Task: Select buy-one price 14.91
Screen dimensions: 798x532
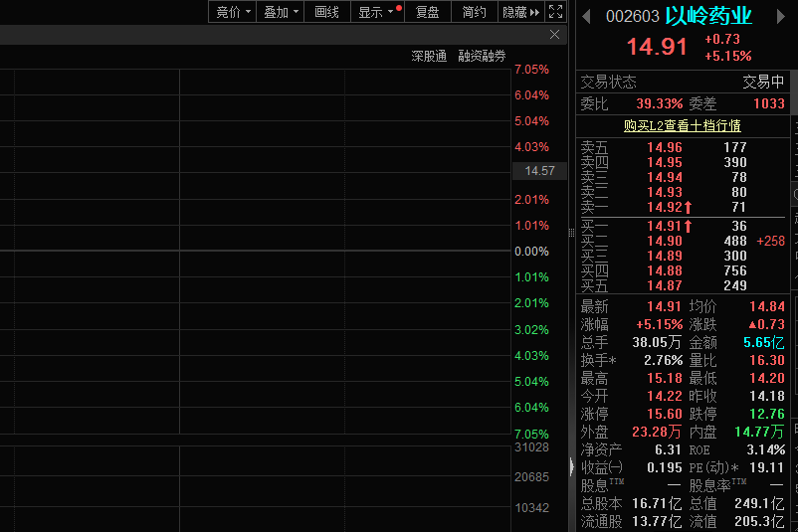Action: coord(664,226)
